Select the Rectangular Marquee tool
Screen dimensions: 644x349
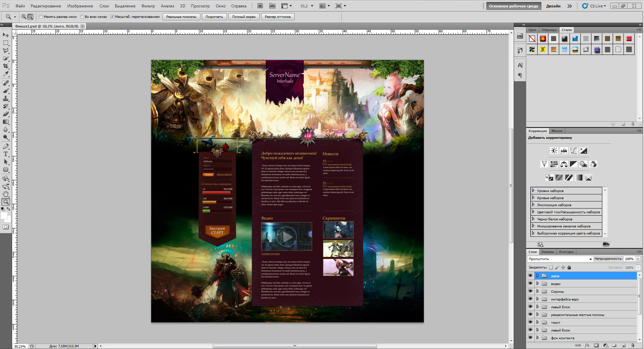(6, 43)
